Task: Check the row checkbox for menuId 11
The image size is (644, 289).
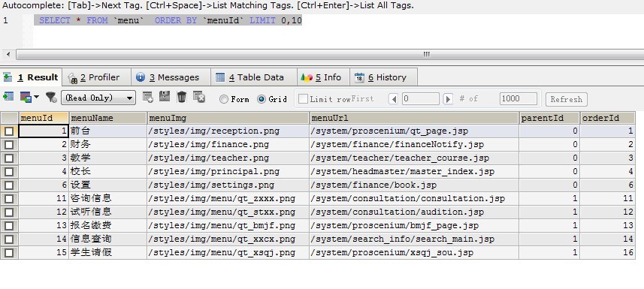Action: pos(9,199)
